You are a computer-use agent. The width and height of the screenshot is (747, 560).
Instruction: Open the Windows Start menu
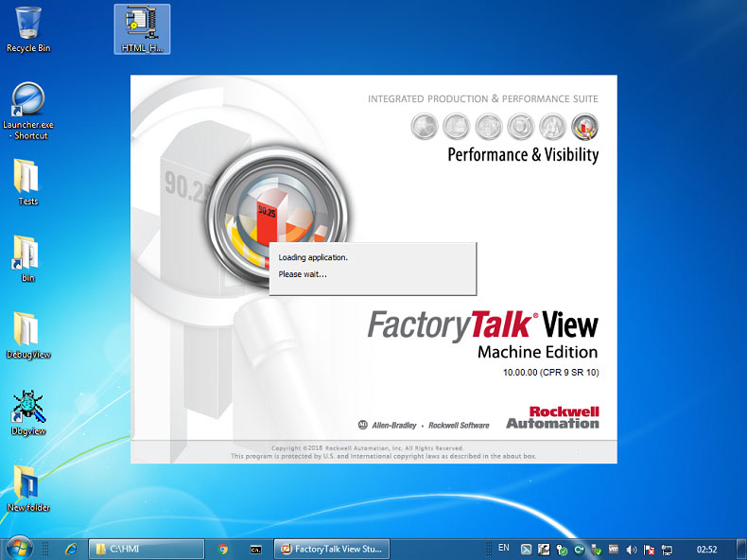[x=18, y=549]
